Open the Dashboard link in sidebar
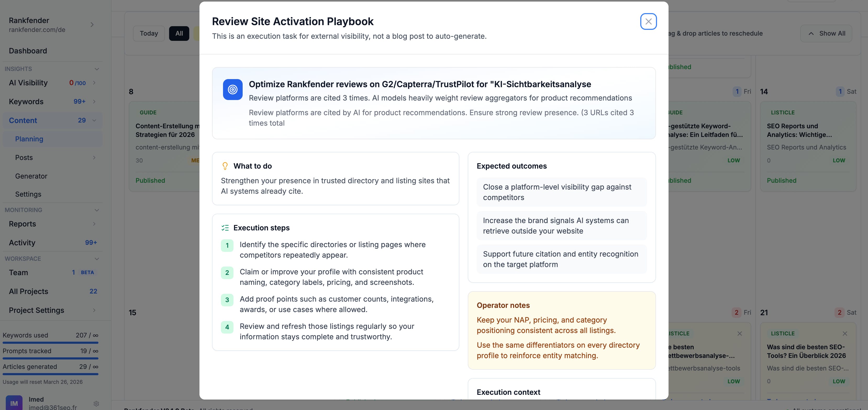 [x=28, y=51]
